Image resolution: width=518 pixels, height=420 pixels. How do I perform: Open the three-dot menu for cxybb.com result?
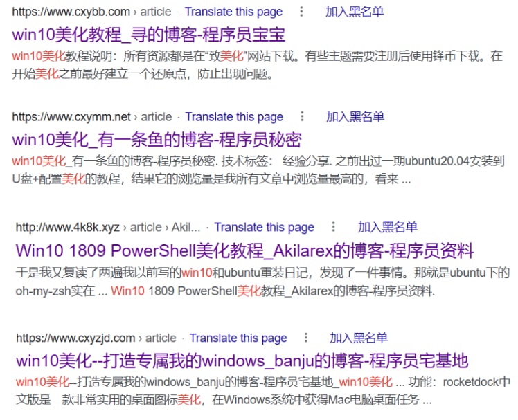click(x=301, y=12)
